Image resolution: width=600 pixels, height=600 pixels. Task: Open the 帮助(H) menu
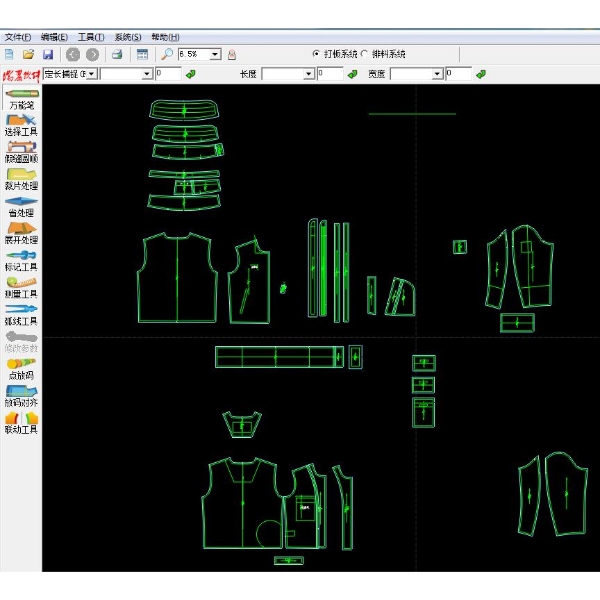165,37
